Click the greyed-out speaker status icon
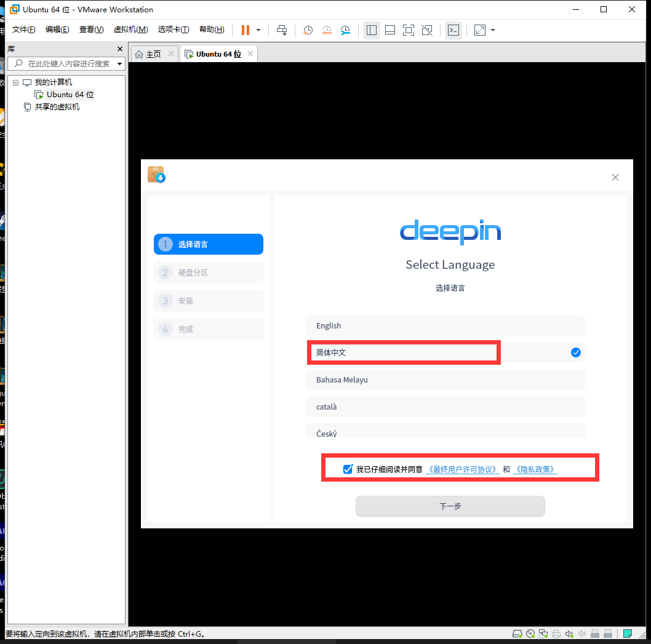This screenshot has height=644, width=651. [x=582, y=634]
